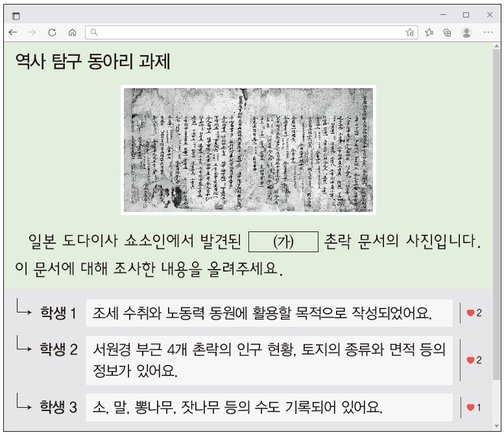Image resolution: width=504 pixels, height=435 pixels.
Task: Reload the page with the refresh icon
Action: click(52, 31)
